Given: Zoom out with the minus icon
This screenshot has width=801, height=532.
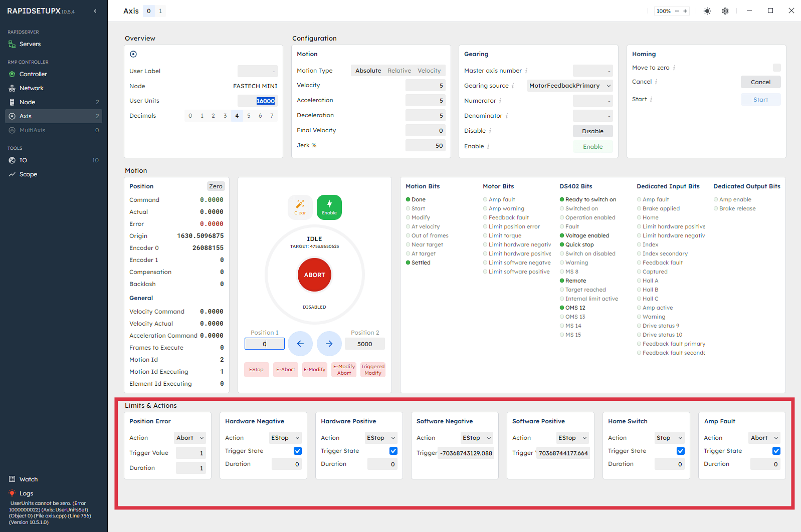Looking at the screenshot, I should [677, 11].
